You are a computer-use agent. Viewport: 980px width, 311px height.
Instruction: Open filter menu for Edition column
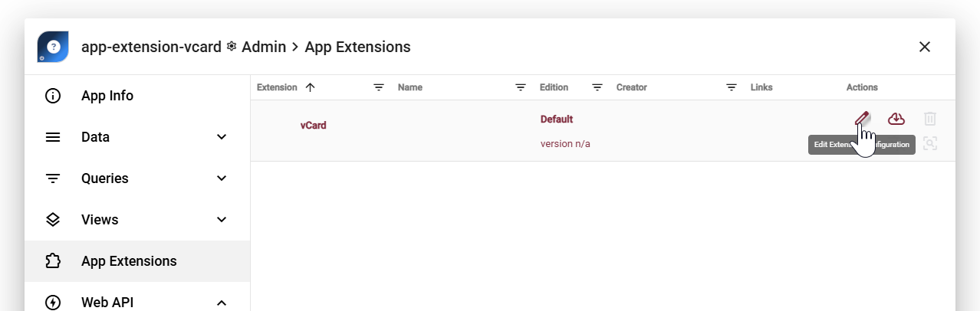click(597, 87)
